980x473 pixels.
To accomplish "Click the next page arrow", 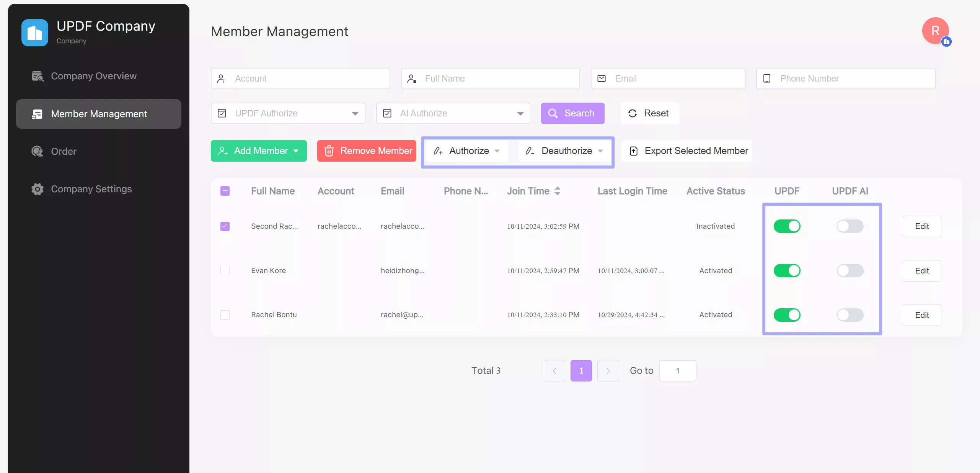I will pyautogui.click(x=608, y=371).
